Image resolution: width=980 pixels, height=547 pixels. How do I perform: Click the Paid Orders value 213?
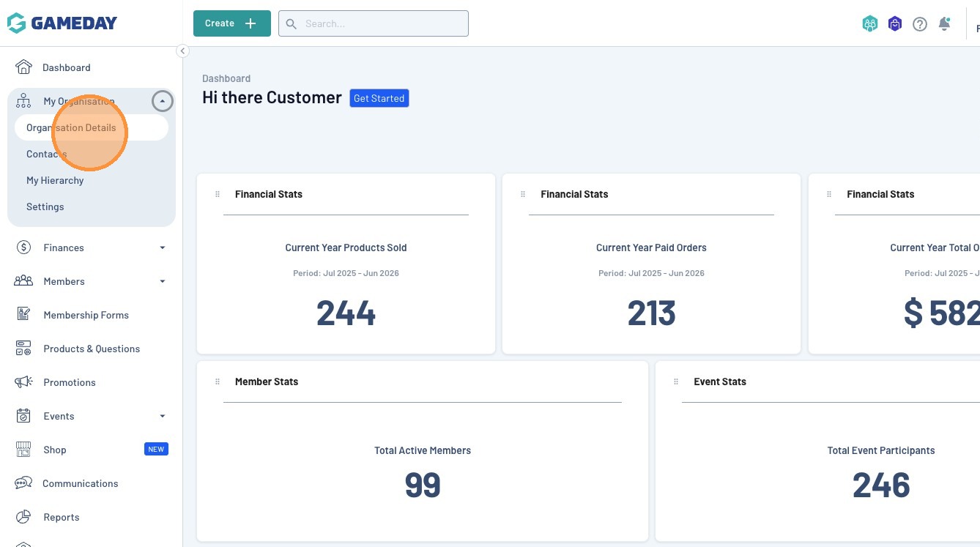click(x=651, y=313)
